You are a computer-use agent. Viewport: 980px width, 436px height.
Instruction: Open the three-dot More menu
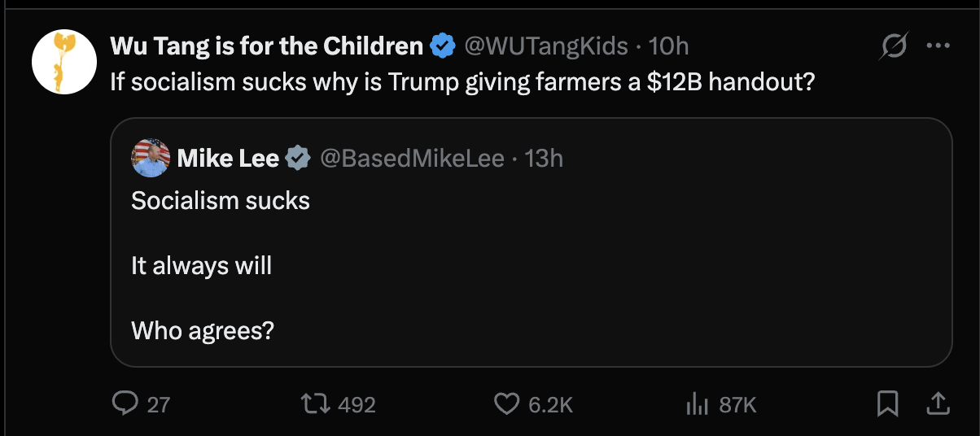point(938,46)
